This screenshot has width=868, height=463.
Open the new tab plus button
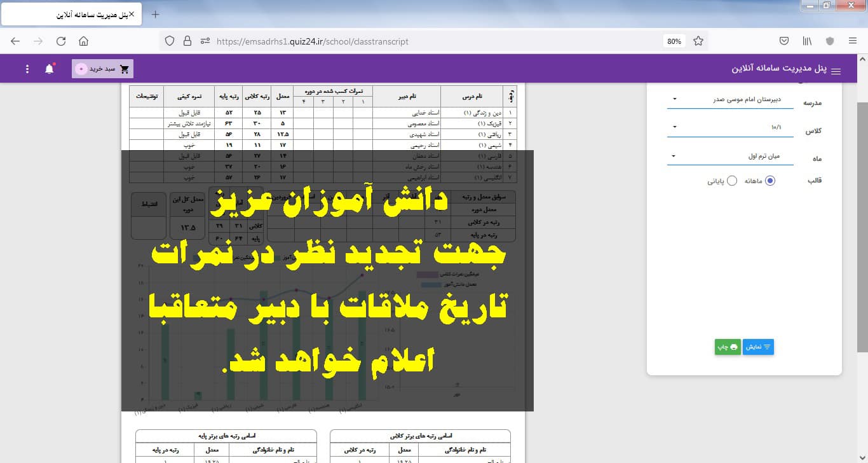[156, 14]
